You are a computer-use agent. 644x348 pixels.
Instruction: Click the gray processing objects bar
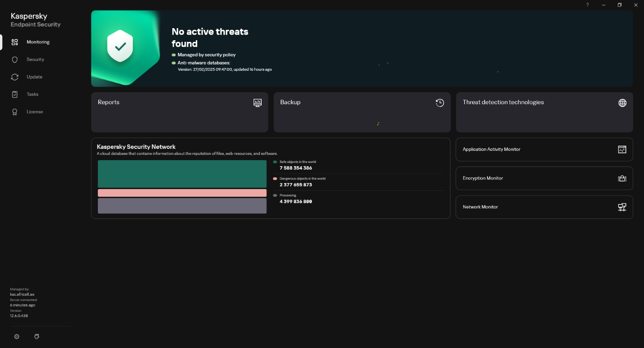click(182, 206)
